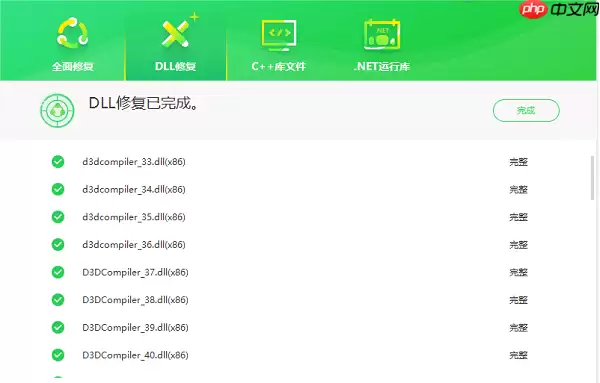This screenshot has width=600, height=383.
Task: Click the check icon beside D3DCompiler_39.dll(x86)
Action: pos(58,327)
